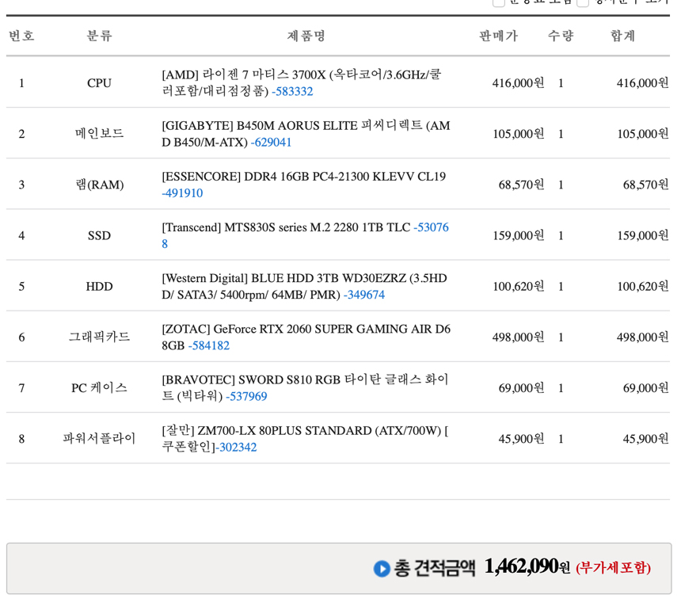
Task: Click the 분류 column header
Action: point(99,36)
